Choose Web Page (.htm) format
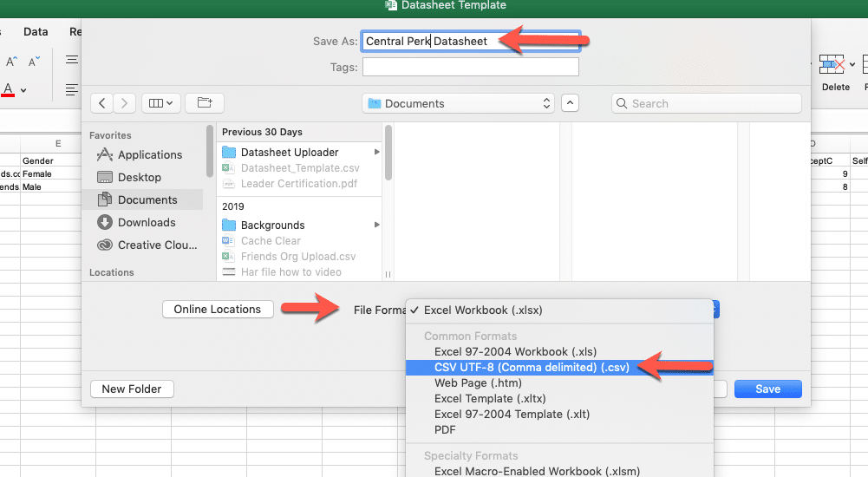Image resolution: width=868 pixels, height=477 pixels. pos(559,383)
